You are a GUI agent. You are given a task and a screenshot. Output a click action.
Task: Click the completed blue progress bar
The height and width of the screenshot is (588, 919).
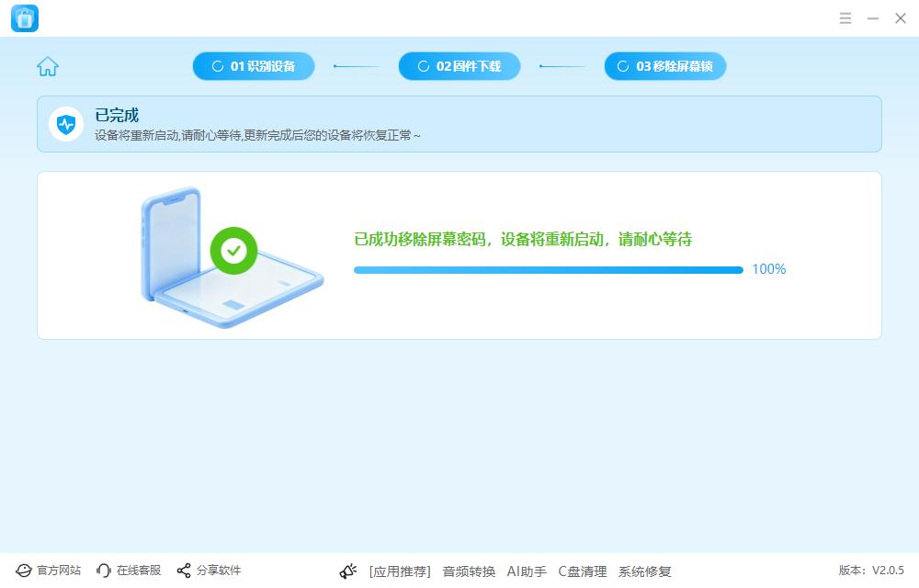(x=549, y=270)
